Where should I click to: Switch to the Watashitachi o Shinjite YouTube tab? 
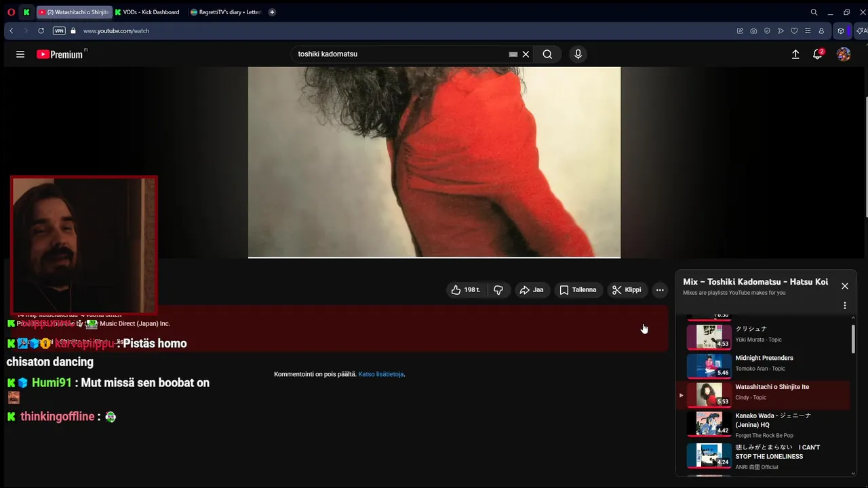tap(75, 12)
